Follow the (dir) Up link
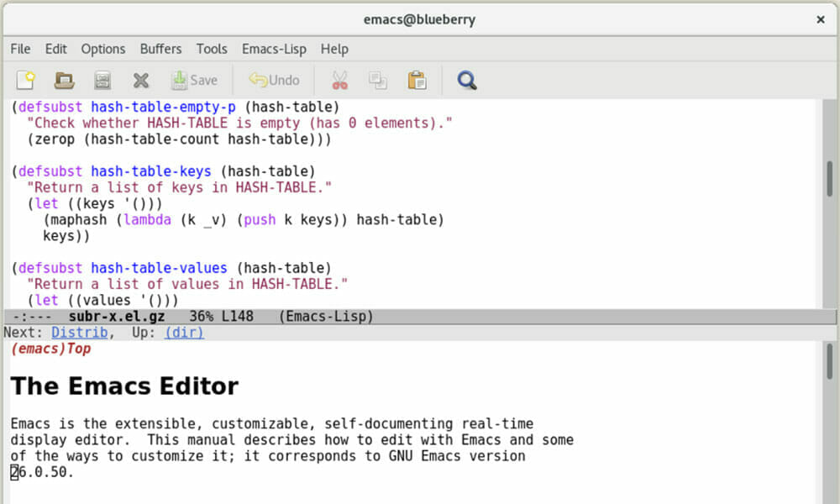840x504 pixels. [184, 333]
